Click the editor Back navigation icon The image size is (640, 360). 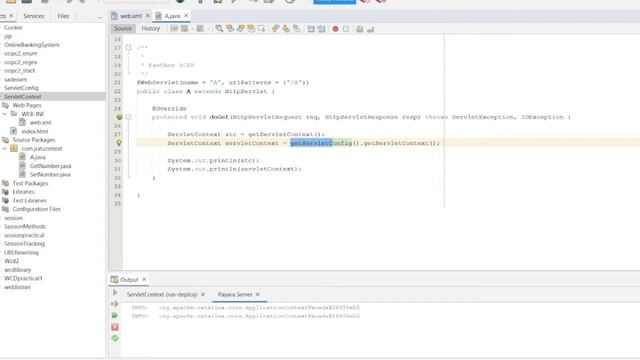coord(185,29)
